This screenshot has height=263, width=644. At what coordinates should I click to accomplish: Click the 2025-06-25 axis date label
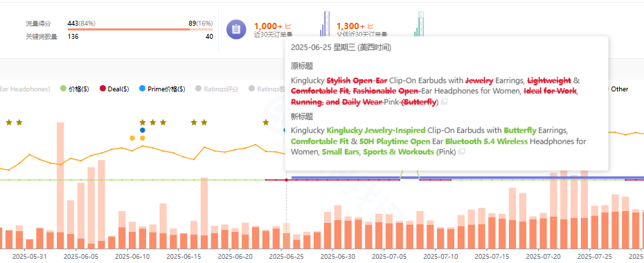286,257
